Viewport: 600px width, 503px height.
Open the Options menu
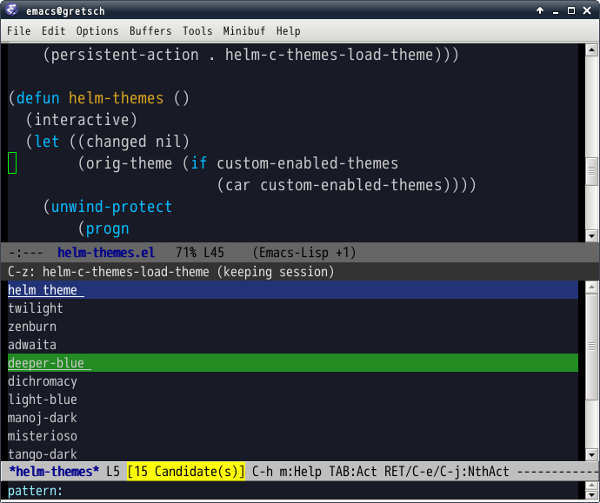[97, 31]
